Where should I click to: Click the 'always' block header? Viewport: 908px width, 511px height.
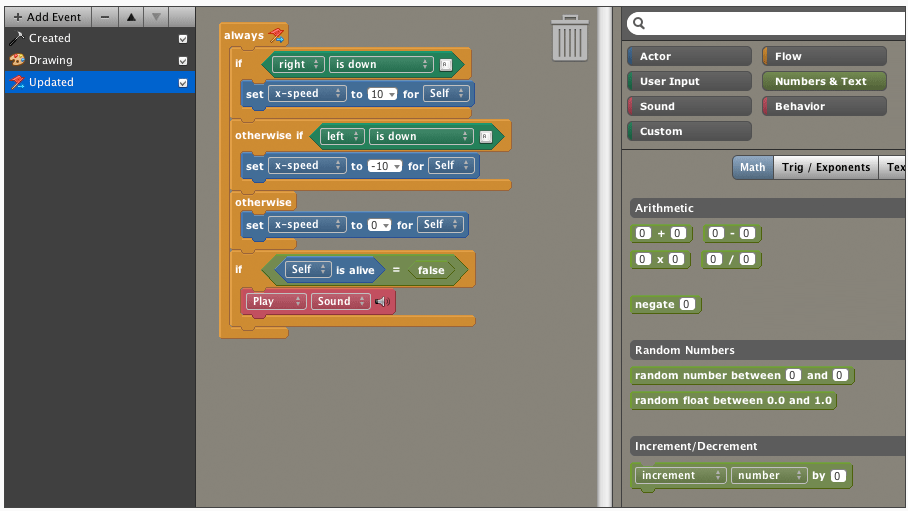pos(254,35)
